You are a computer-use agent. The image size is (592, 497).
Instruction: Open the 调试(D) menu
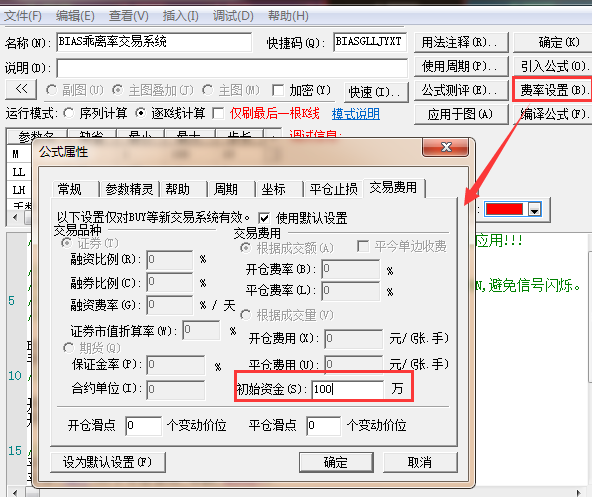tap(233, 16)
